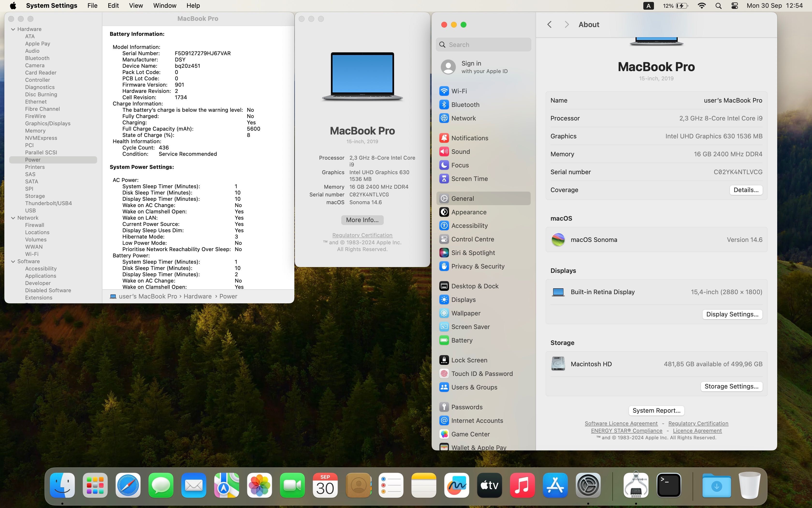Open Bluetooth settings in System Settings sidebar
Viewport: 812px width, 508px height.
pyautogui.click(x=483, y=105)
